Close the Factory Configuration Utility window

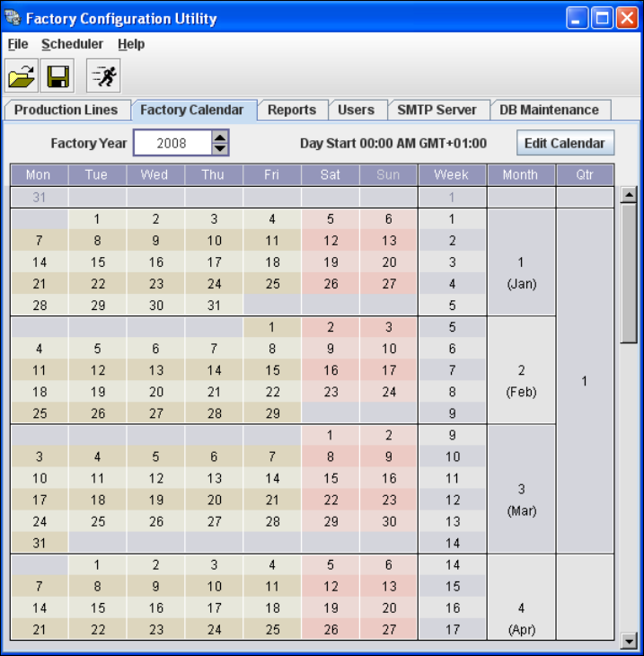pyautogui.click(x=627, y=18)
